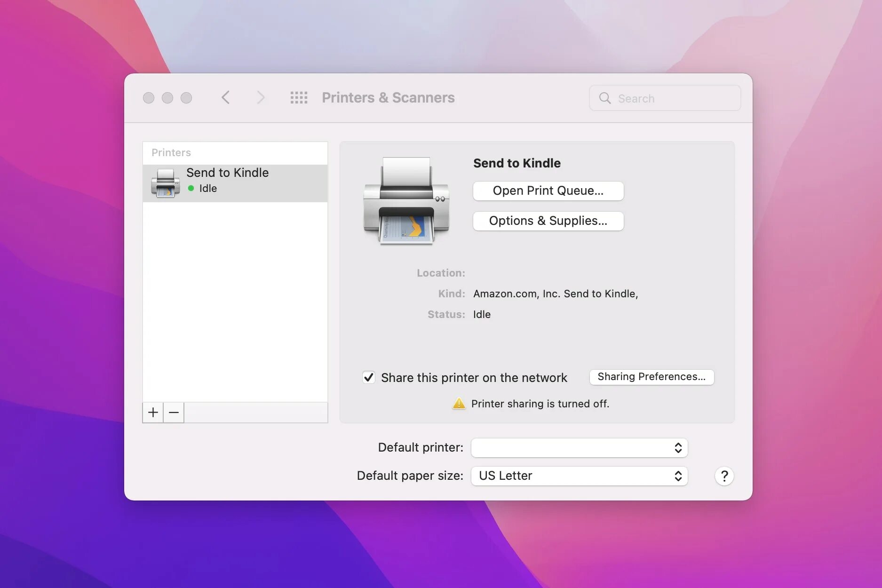
Task: Open help with the question mark button
Action: (x=724, y=476)
